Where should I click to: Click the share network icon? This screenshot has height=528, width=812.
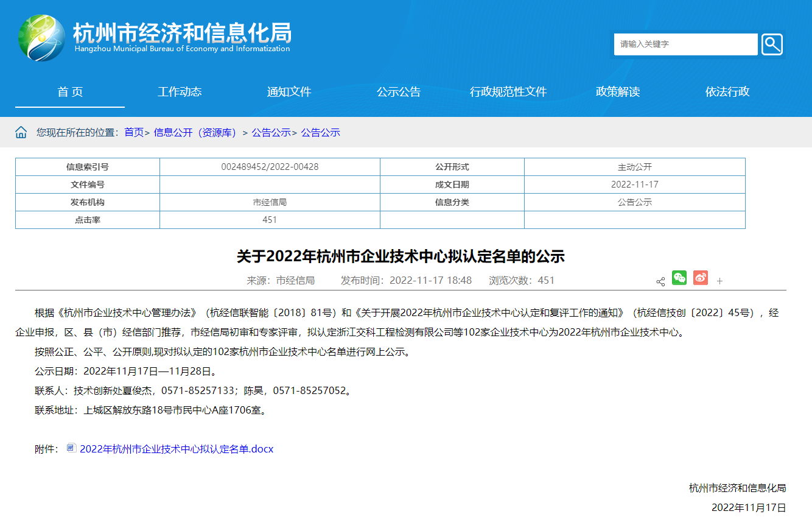click(x=660, y=281)
